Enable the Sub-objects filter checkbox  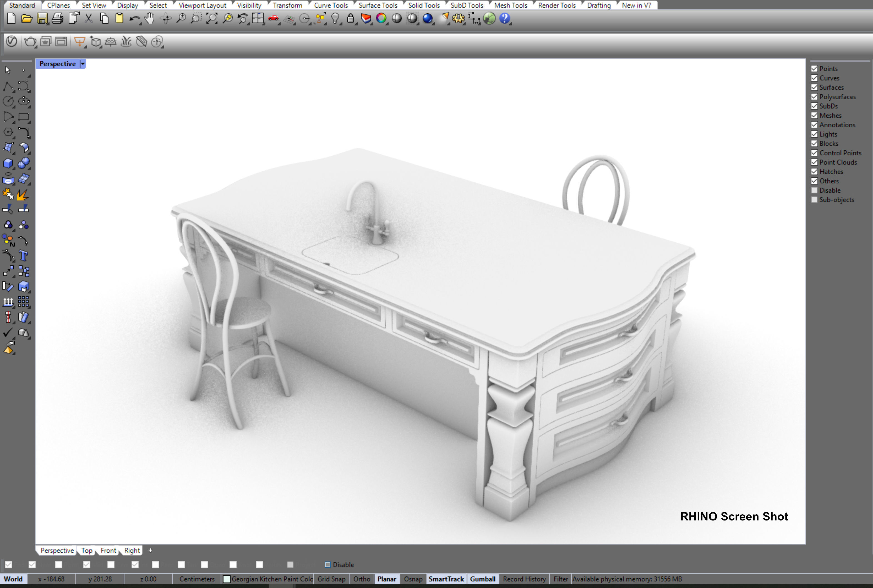814,200
